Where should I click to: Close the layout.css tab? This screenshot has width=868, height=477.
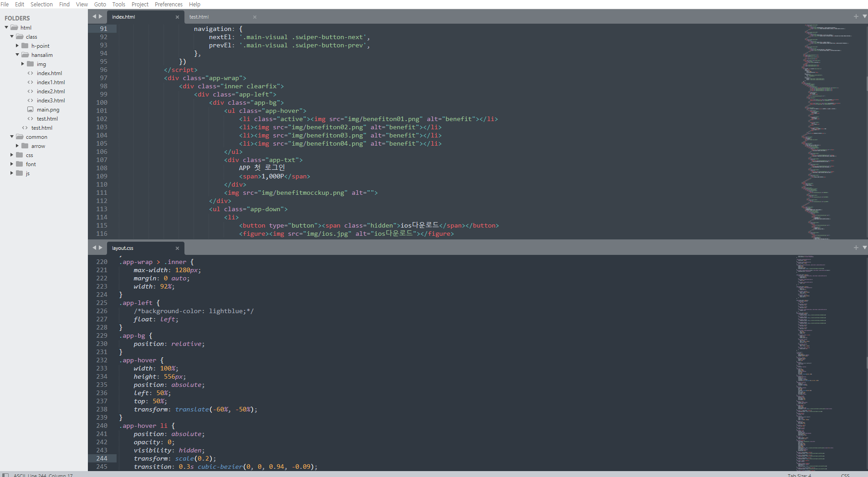pyautogui.click(x=177, y=248)
